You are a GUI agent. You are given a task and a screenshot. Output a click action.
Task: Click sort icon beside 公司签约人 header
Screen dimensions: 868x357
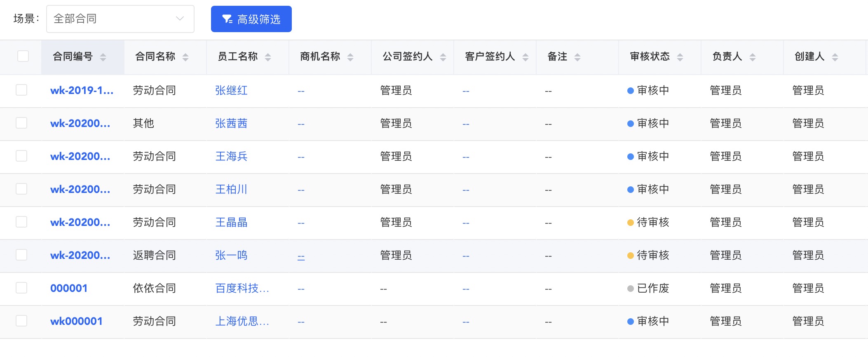coord(443,57)
